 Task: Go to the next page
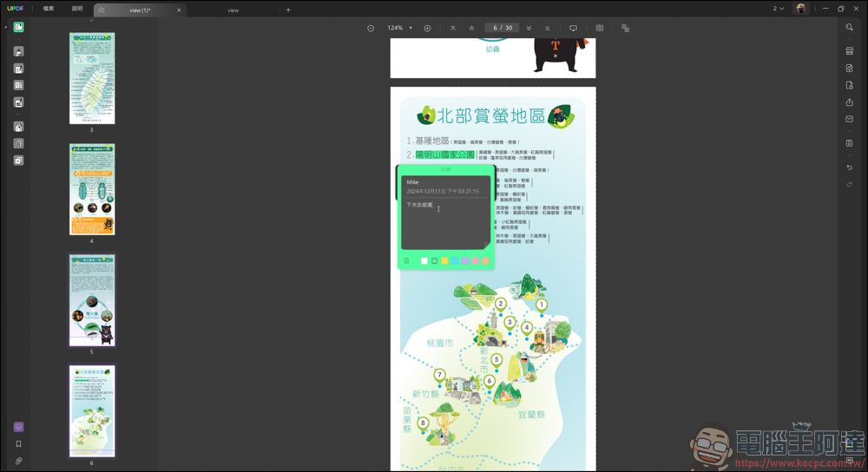coord(529,29)
